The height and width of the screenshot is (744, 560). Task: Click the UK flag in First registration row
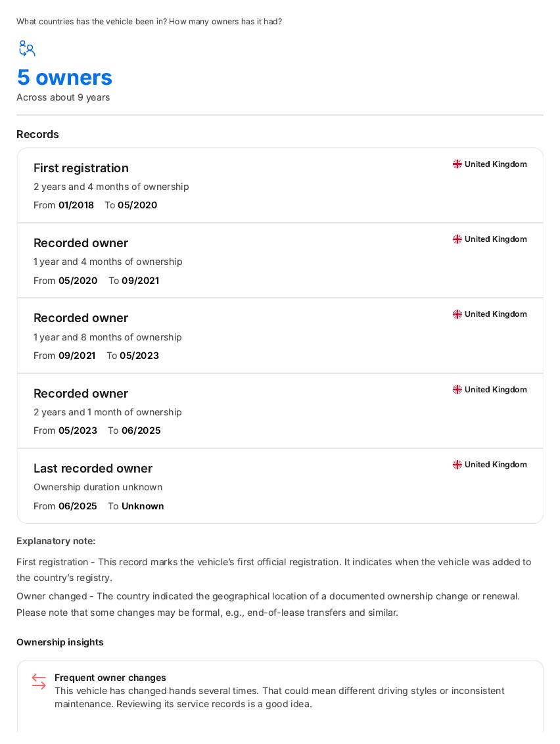point(457,164)
